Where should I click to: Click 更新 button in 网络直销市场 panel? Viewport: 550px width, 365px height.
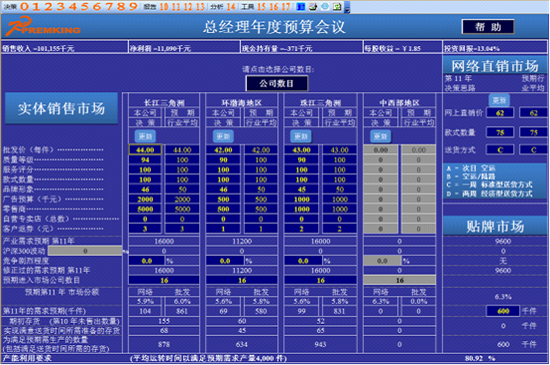click(499, 100)
